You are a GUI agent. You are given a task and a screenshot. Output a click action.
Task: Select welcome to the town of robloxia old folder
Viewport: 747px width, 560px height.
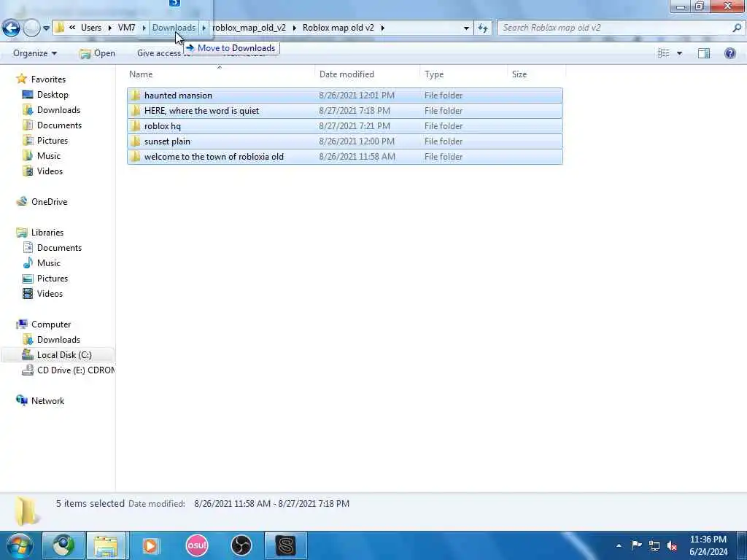(344, 157)
